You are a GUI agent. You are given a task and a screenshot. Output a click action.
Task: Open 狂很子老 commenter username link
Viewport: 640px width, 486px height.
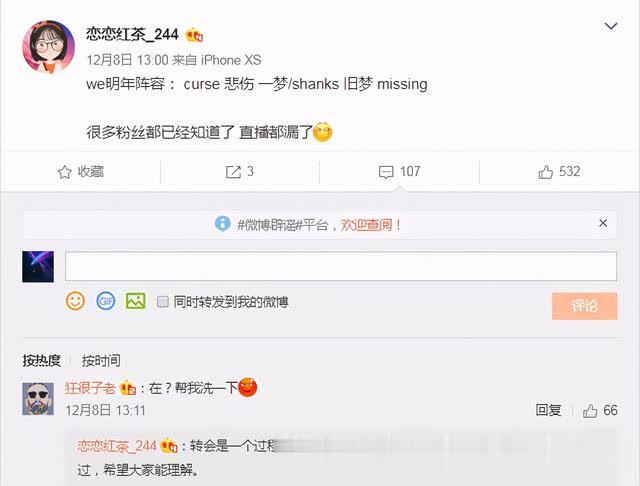click(x=90, y=388)
